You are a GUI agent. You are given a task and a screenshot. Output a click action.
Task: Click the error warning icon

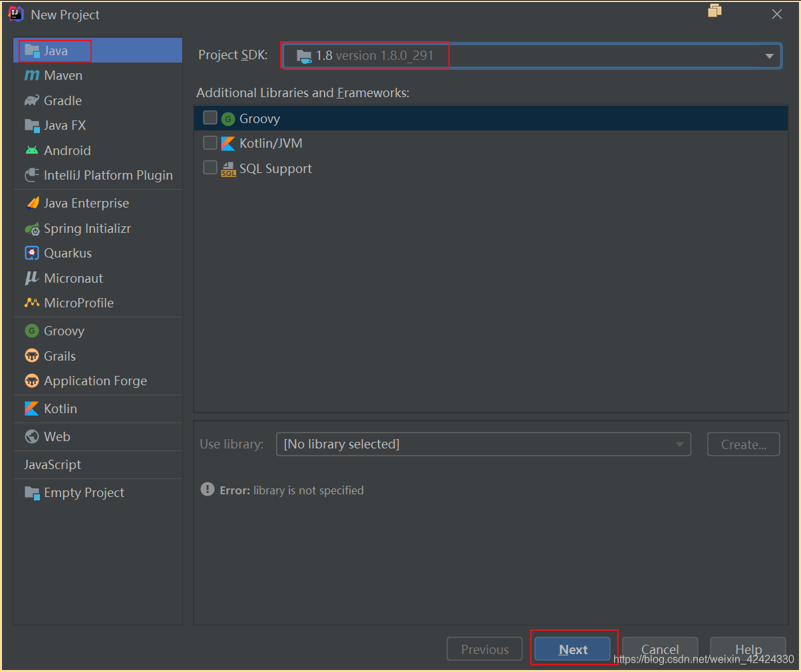click(208, 490)
